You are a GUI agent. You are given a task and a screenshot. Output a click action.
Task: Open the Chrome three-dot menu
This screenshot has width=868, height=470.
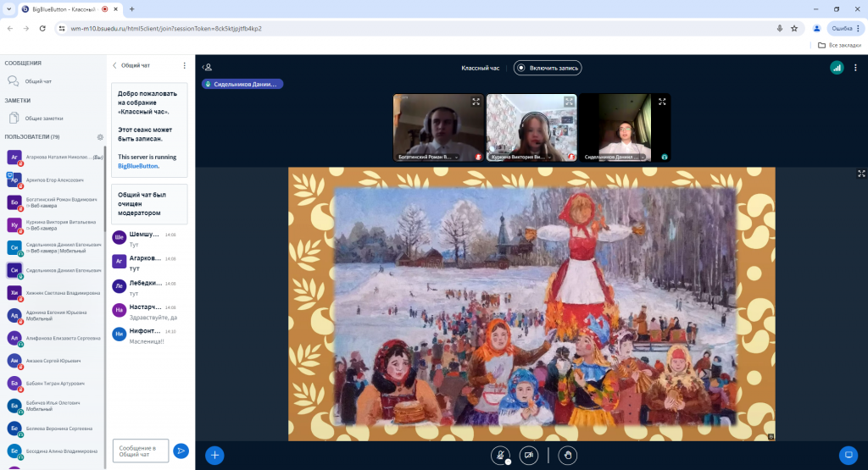tap(859, 28)
